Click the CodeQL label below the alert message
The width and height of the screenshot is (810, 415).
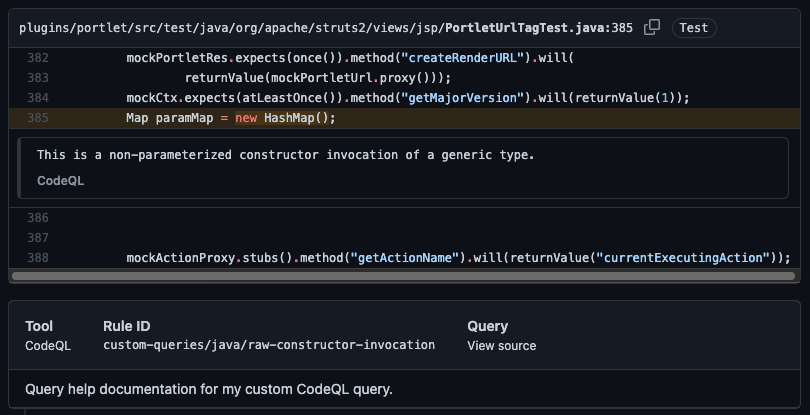60,181
